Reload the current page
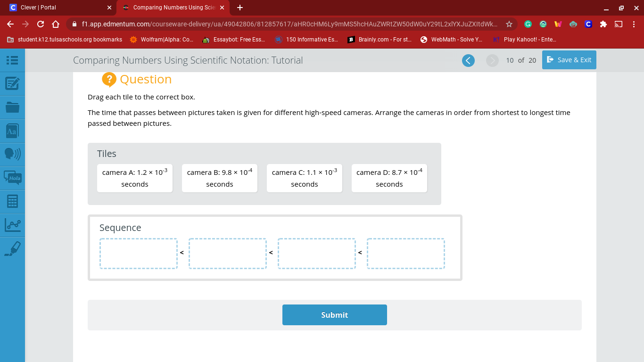 [41, 24]
